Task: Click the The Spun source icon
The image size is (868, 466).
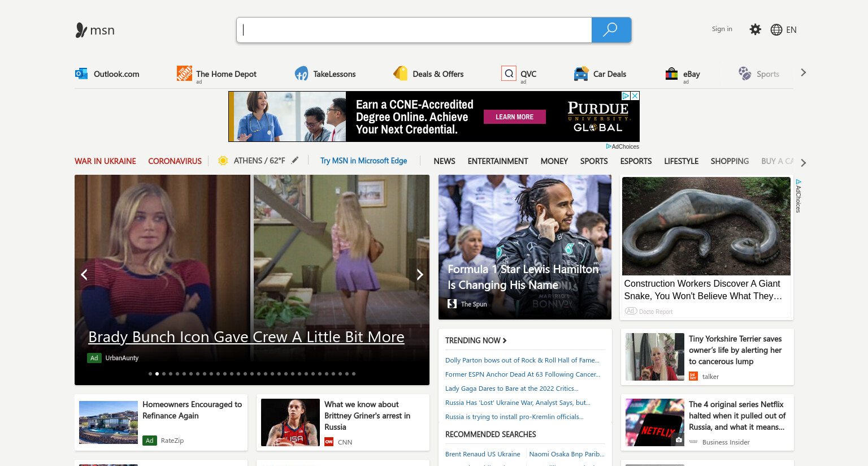Action: click(452, 304)
